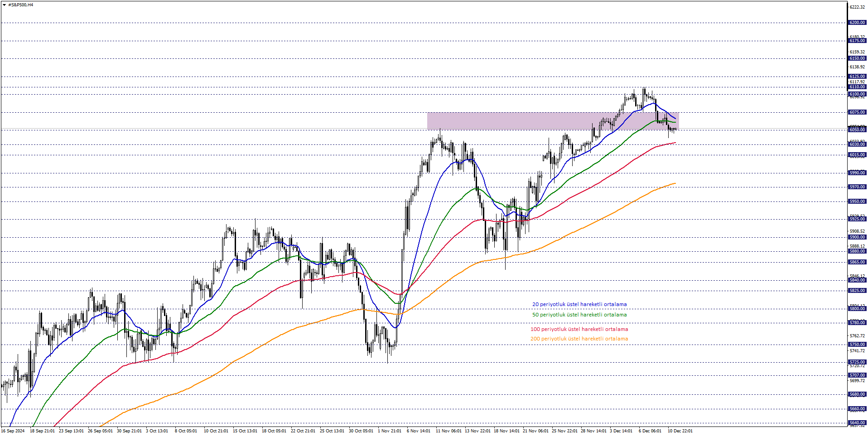Click the 6138.92 price scale value
This screenshot has height=436, width=868.
[x=858, y=67]
